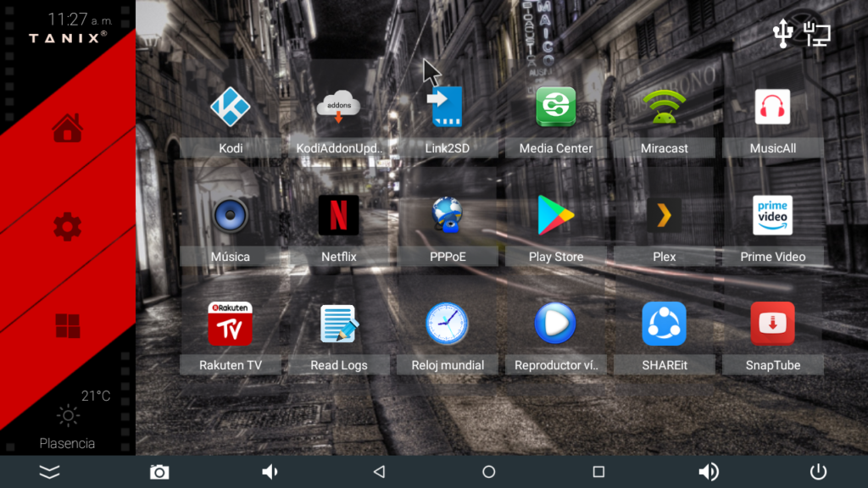868x488 pixels.
Task: Hide the navigation bar with double chevron
Action: tap(49, 472)
